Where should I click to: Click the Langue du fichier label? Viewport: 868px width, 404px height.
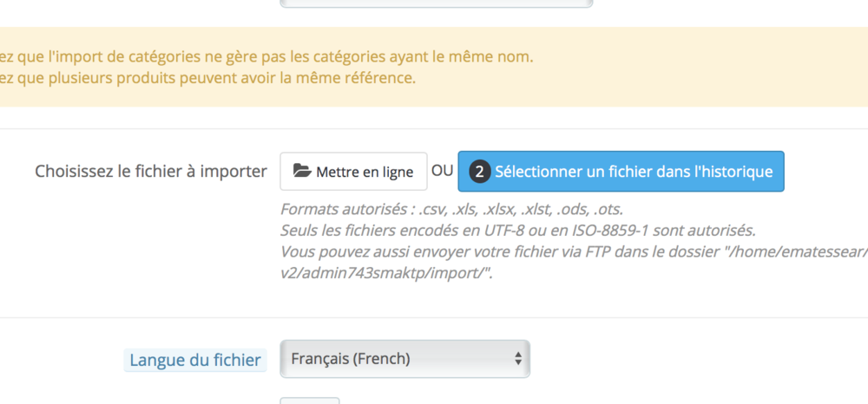194,359
